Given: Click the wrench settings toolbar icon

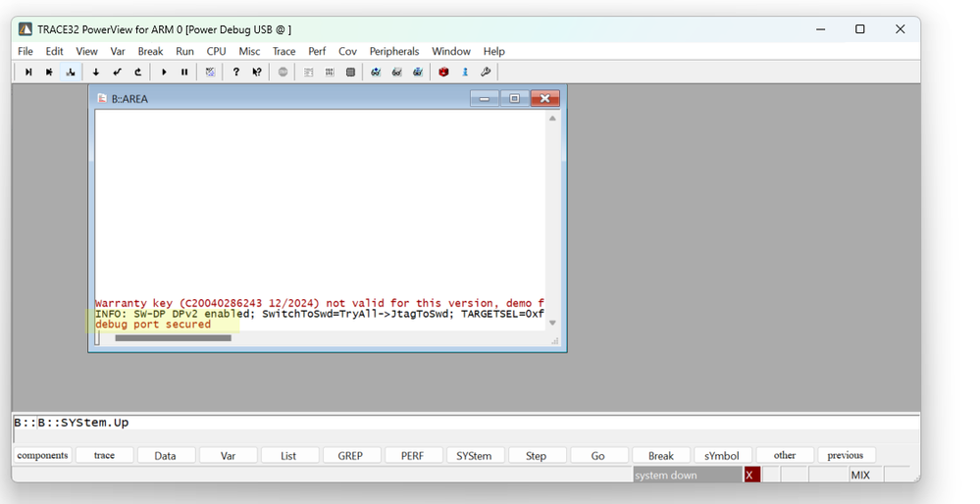Looking at the screenshot, I should click(x=486, y=73).
